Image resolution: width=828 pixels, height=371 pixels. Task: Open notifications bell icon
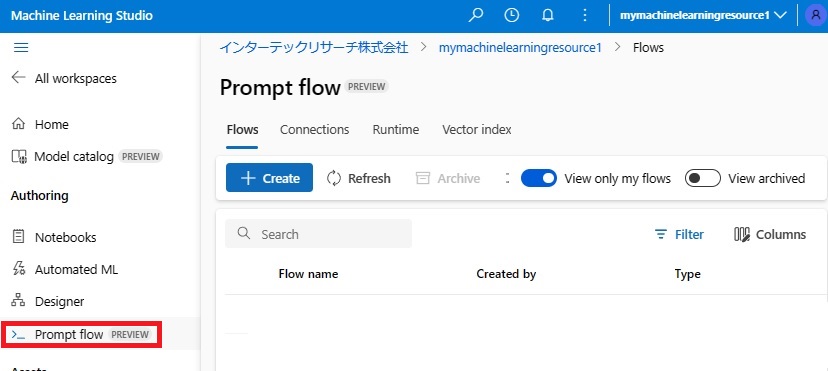point(548,15)
